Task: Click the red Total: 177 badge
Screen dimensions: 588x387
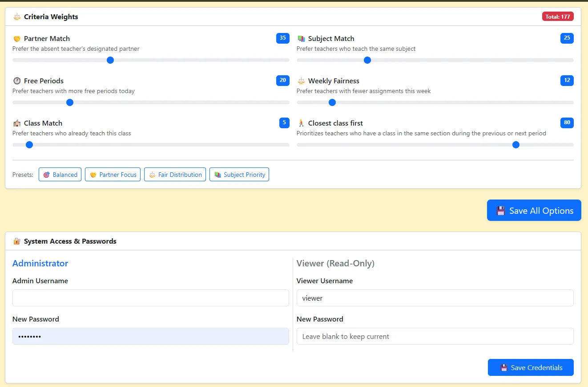Action: tap(558, 16)
